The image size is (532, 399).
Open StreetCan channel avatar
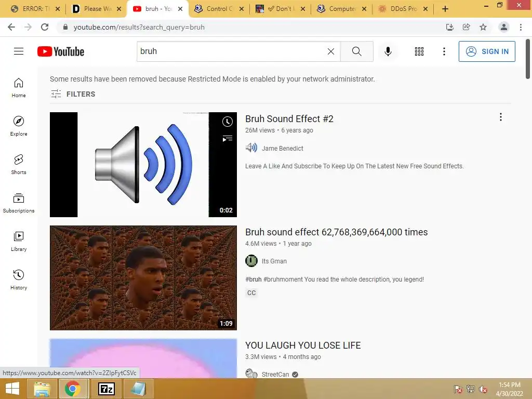pyautogui.click(x=251, y=374)
